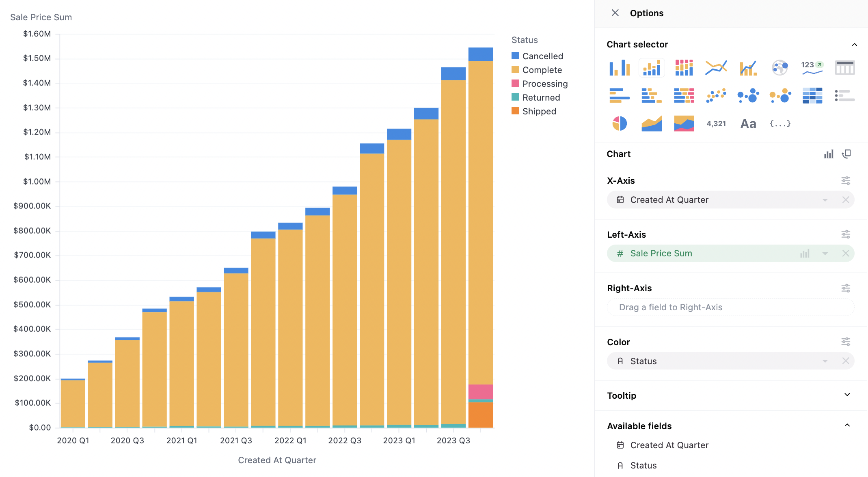Open X-Axis settings sliders icon
The width and height of the screenshot is (868, 477).
point(846,180)
